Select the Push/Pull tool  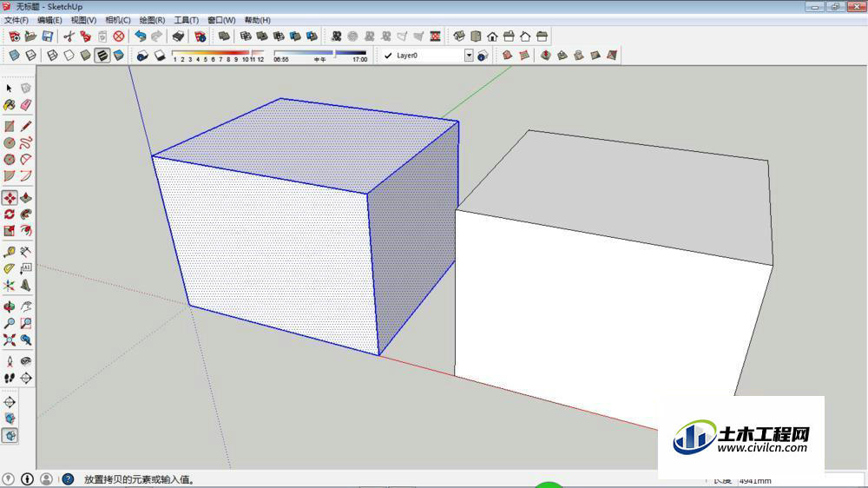pos(26,198)
